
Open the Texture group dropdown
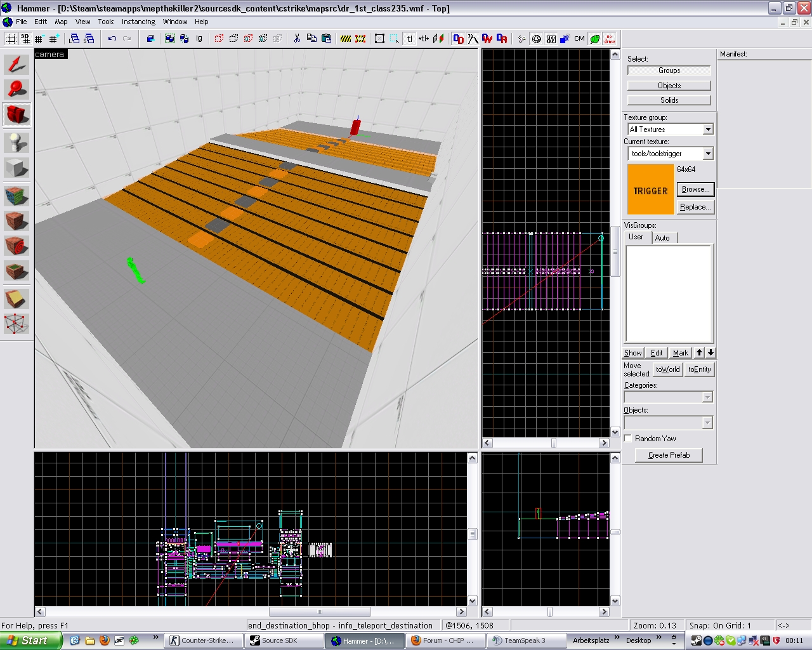coord(708,129)
